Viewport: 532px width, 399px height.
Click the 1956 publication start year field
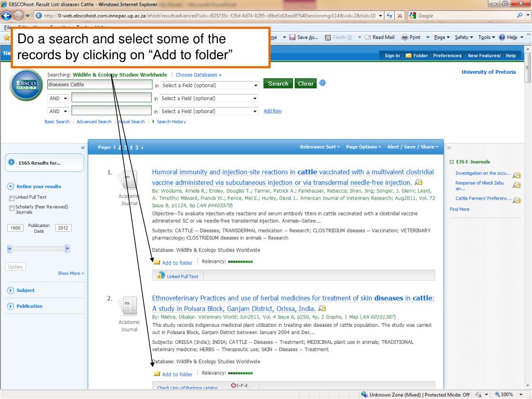click(x=15, y=228)
